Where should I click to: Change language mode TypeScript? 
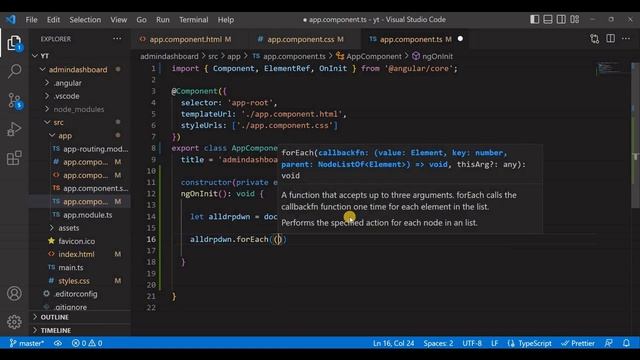535,343
